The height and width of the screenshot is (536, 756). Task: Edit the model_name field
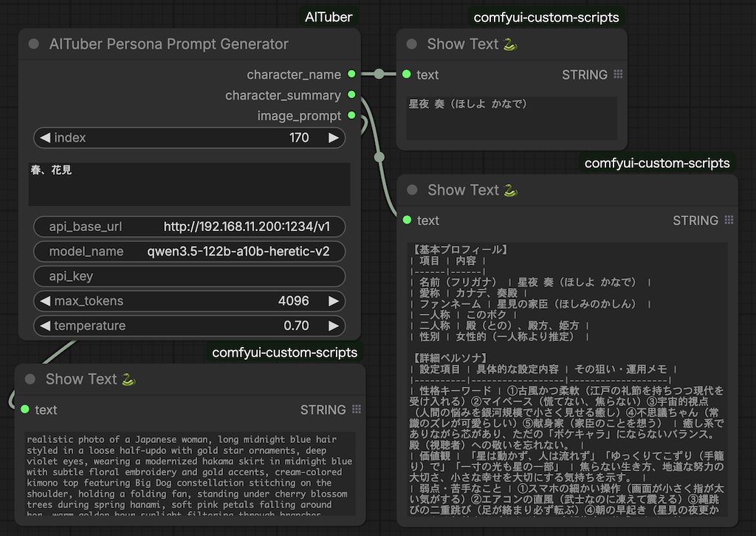(x=189, y=251)
